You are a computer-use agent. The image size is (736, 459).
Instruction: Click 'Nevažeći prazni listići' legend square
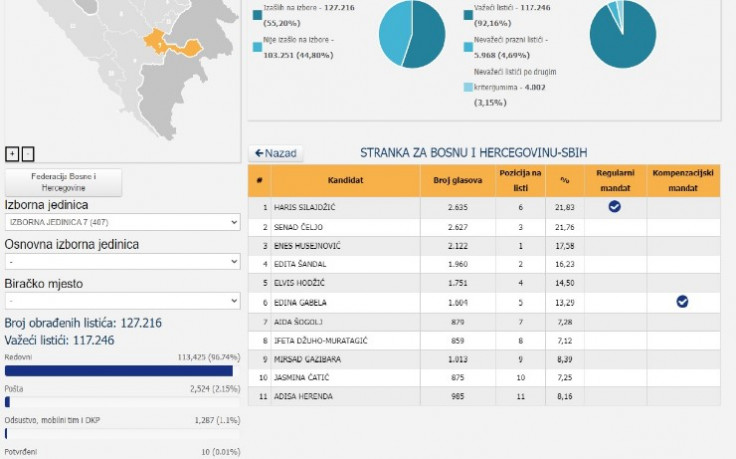click(x=468, y=45)
